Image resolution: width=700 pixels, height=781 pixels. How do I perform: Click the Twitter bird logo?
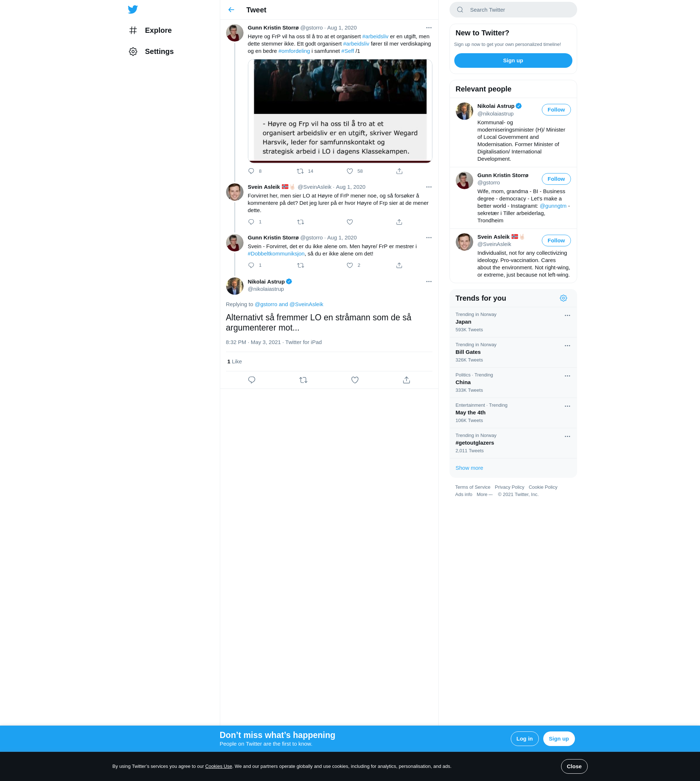(x=133, y=9)
